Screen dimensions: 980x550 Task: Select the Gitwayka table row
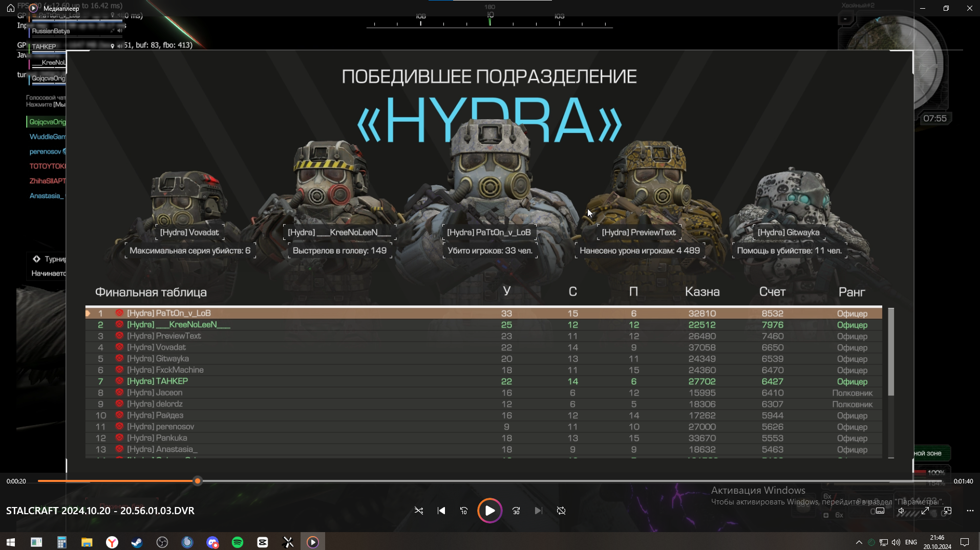coord(484,359)
